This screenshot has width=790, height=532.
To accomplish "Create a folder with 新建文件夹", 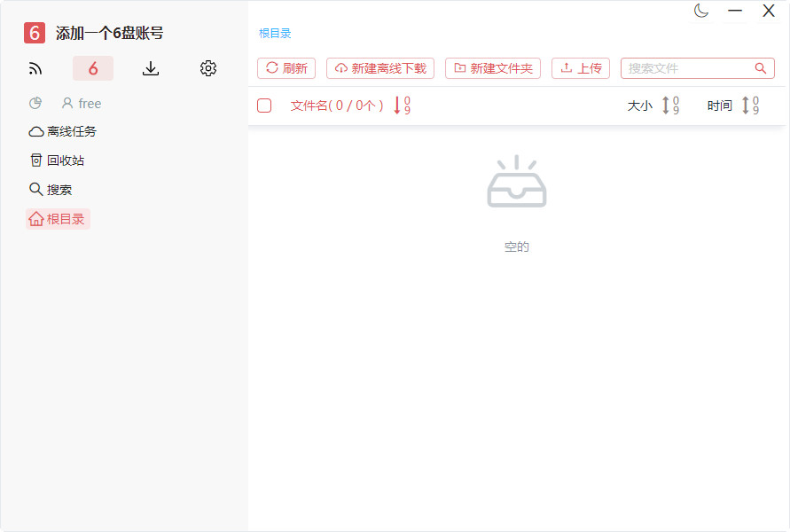I will (x=493, y=68).
